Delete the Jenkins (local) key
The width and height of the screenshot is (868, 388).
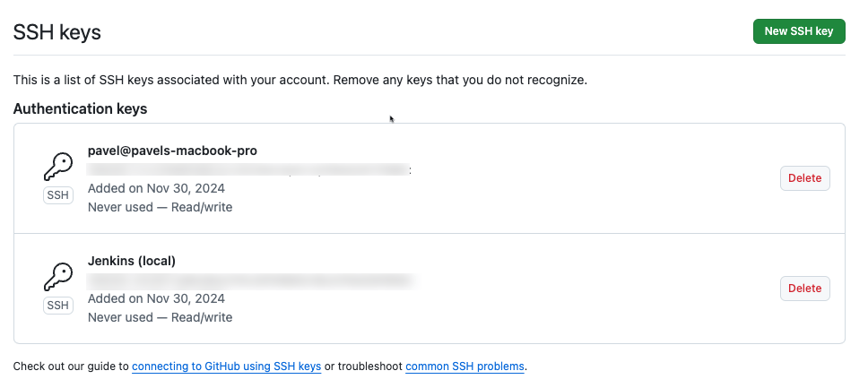pos(805,289)
